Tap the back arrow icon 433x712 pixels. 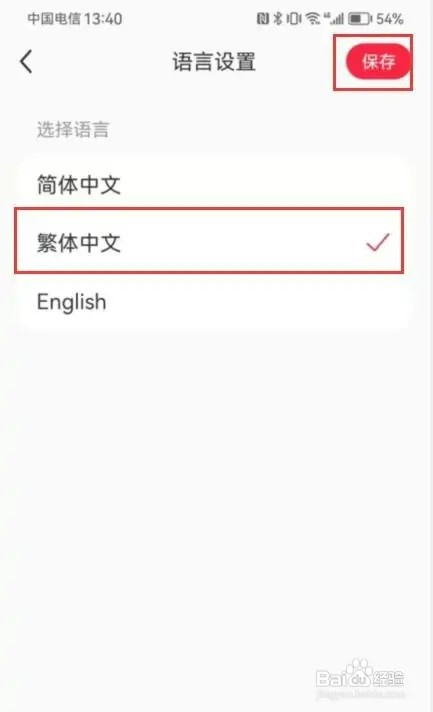click(26, 61)
